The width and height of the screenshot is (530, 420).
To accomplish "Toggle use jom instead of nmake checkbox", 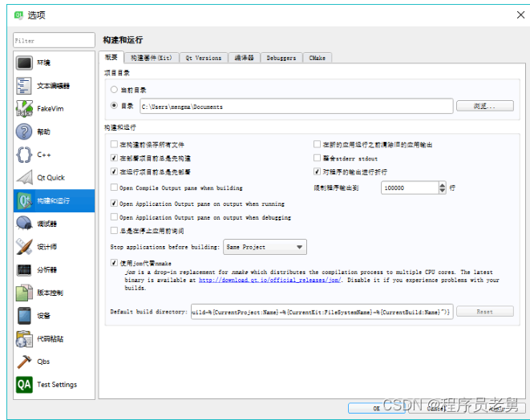I will pyautogui.click(x=114, y=263).
